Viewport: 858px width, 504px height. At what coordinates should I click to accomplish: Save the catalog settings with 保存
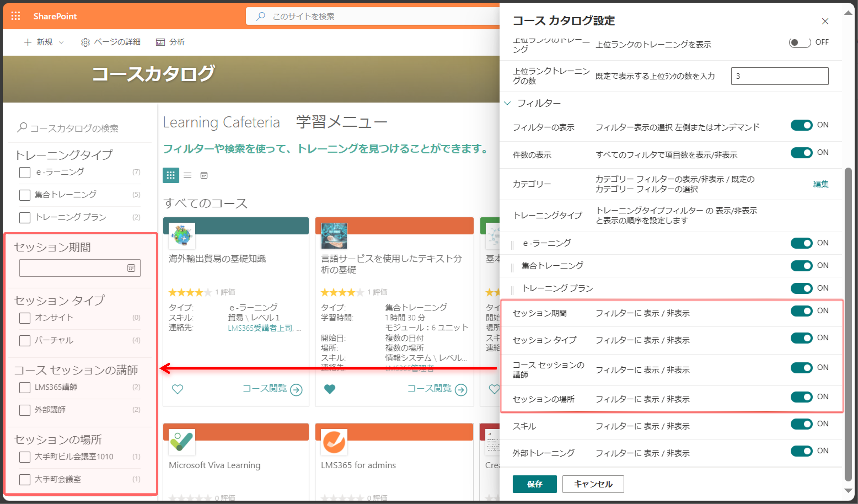pyautogui.click(x=535, y=484)
